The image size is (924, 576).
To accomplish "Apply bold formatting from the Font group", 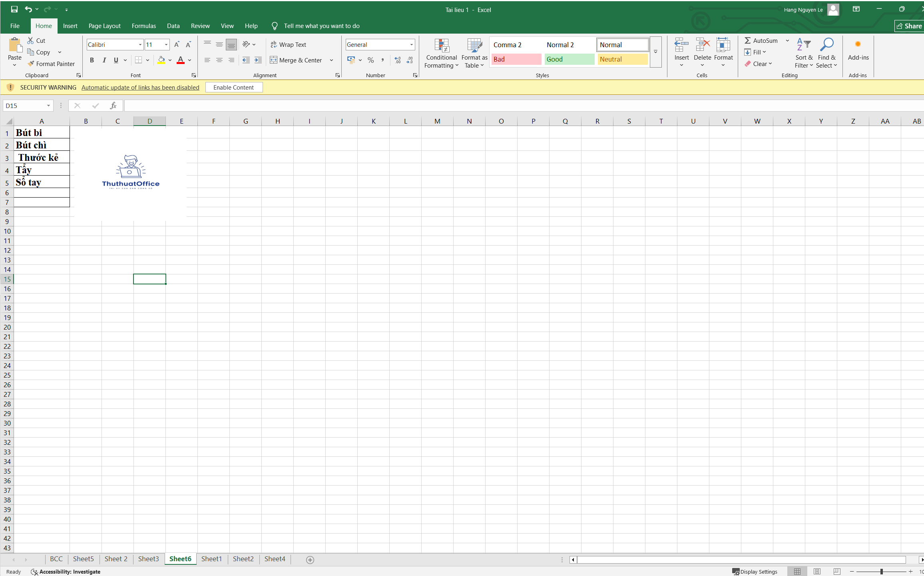I will tap(92, 60).
